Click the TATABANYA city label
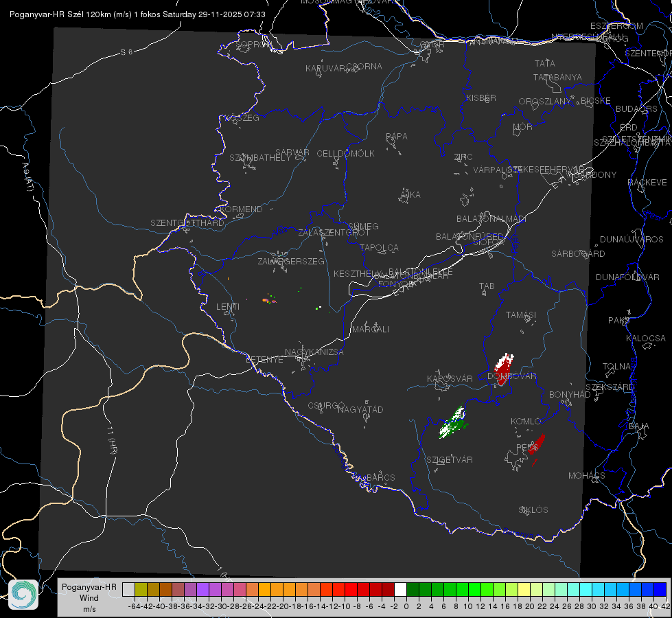This screenshot has height=618, width=672. 557,77
